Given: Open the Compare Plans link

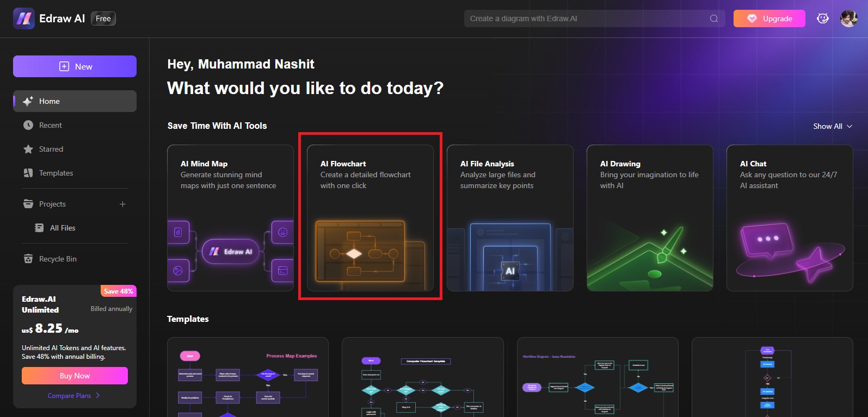Looking at the screenshot, I should coord(73,396).
